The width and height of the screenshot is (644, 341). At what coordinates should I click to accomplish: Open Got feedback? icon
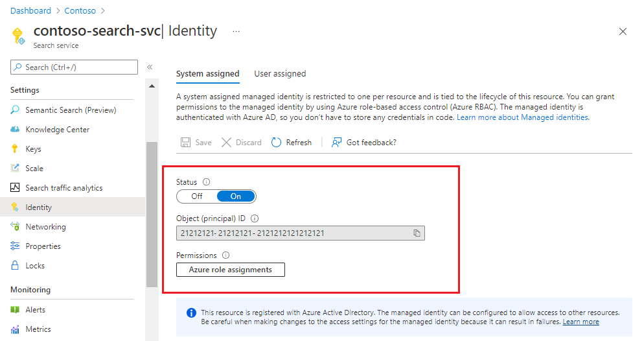tap(336, 143)
